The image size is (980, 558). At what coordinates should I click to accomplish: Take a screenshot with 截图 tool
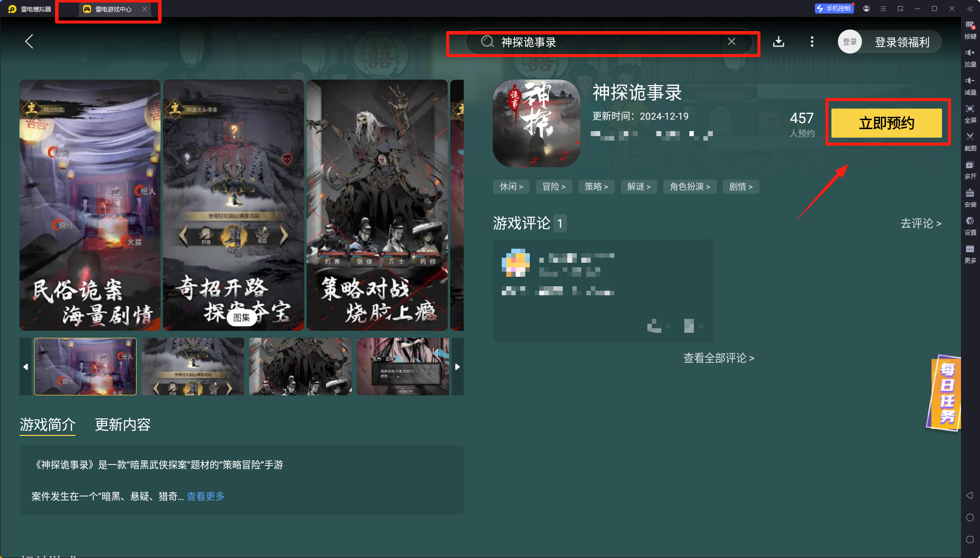(x=970, y=142)
